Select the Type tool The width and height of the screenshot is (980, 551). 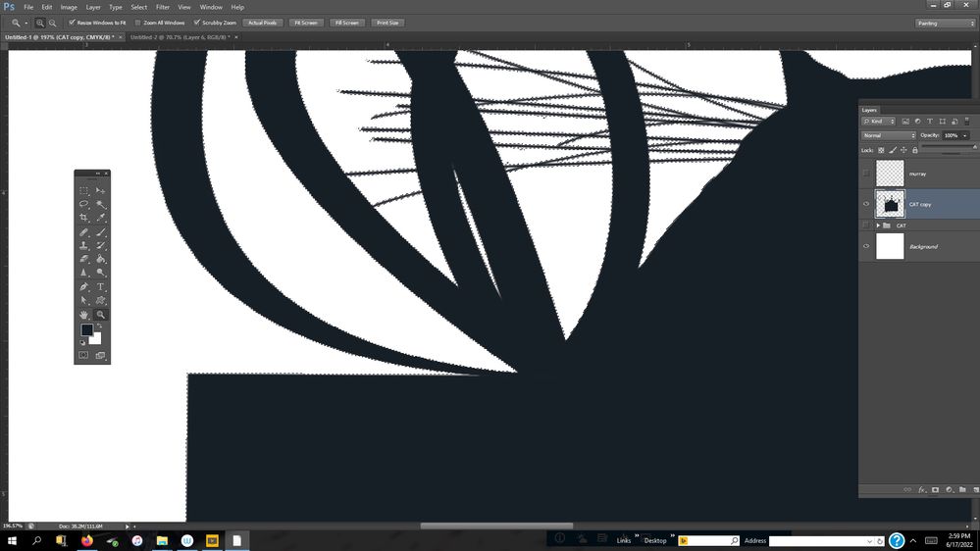click(x=101, y=286)
